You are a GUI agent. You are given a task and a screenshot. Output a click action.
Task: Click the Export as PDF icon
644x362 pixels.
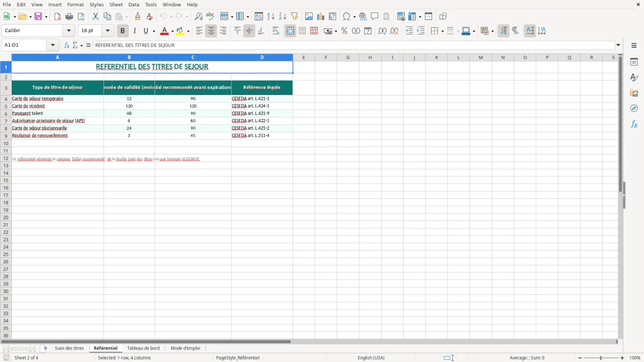pos(57,17)
